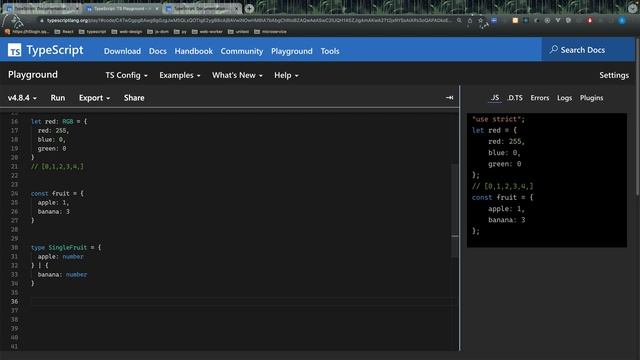Screen dimensions: 640x360
Task: Click the 'banana: number' line in editor
Action: coord(62,274)
